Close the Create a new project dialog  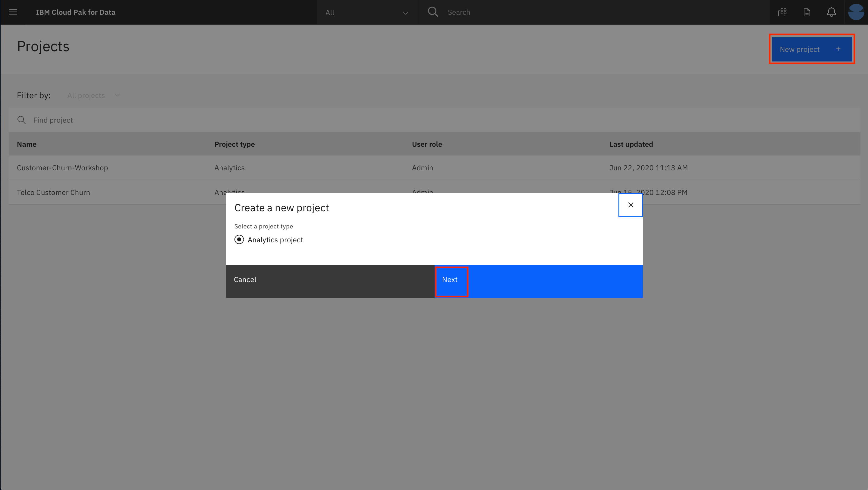point(631,205)
